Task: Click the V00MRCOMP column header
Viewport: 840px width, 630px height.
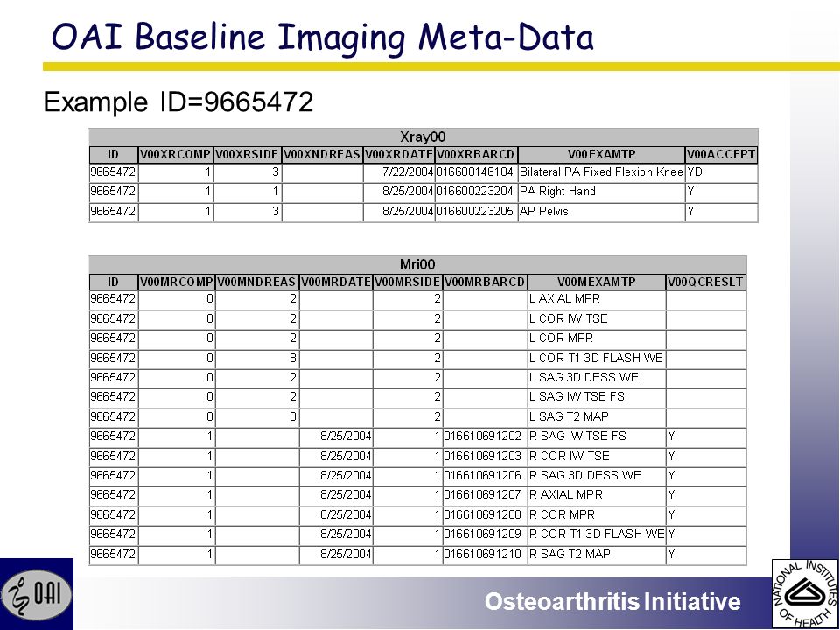Action: pyautogui.click(x=177, y=283)
